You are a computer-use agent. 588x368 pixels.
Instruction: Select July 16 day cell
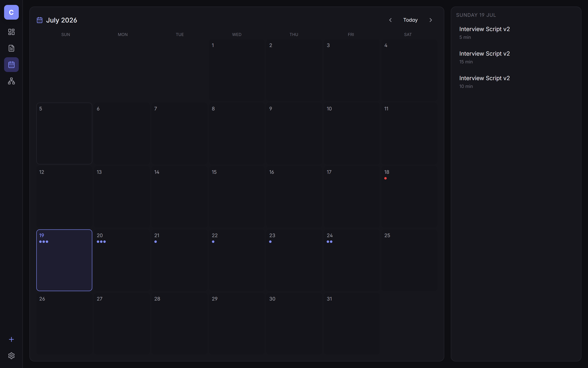point(294,197)
